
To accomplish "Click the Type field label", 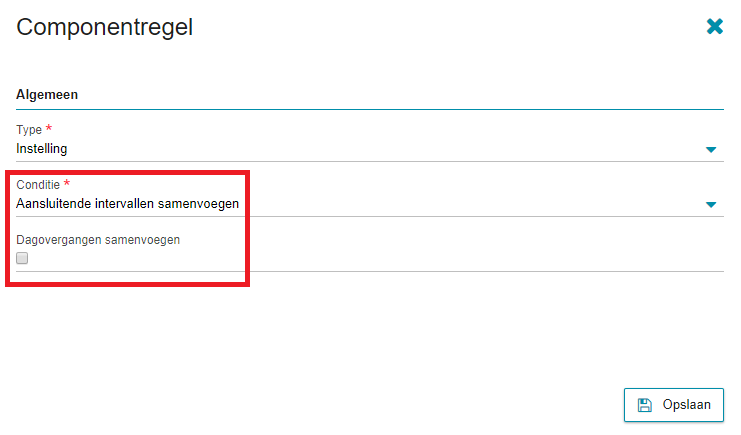I will click(29, 130).
